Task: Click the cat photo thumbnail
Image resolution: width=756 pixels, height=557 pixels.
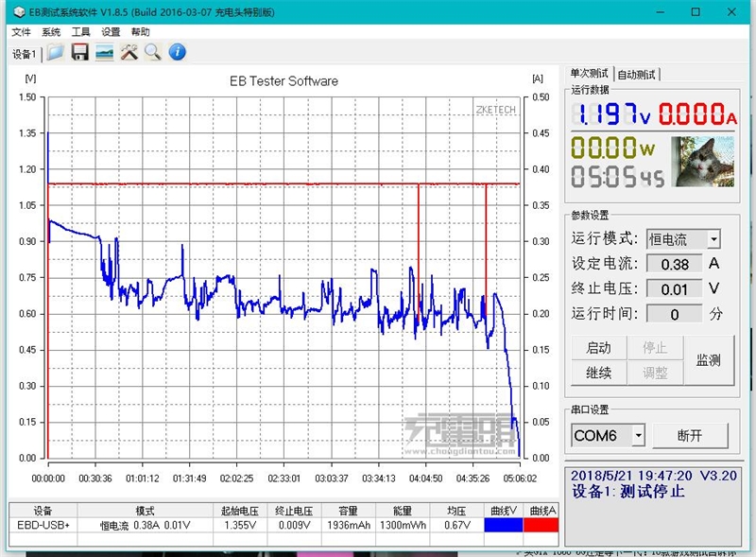Action: click(703, 161)
